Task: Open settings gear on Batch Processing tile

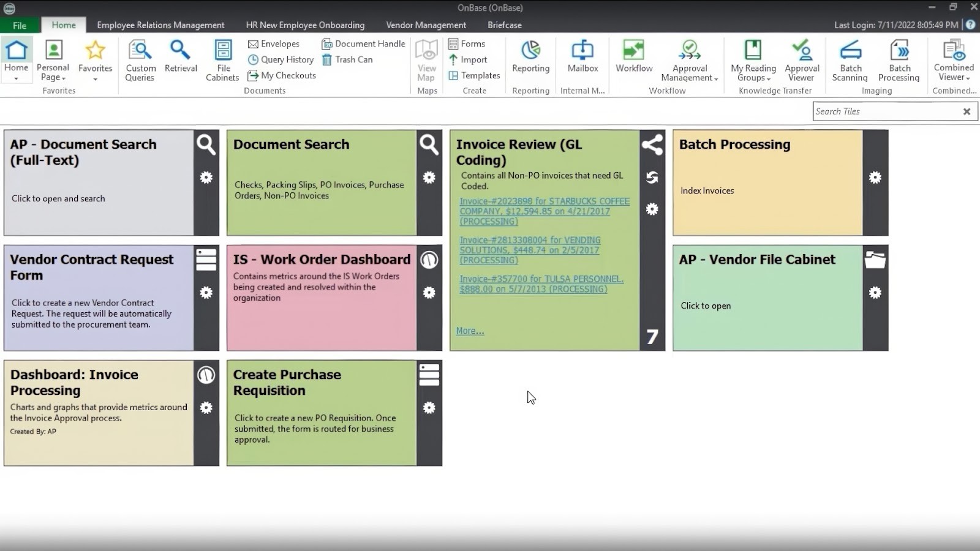Action: pos(876,177)
